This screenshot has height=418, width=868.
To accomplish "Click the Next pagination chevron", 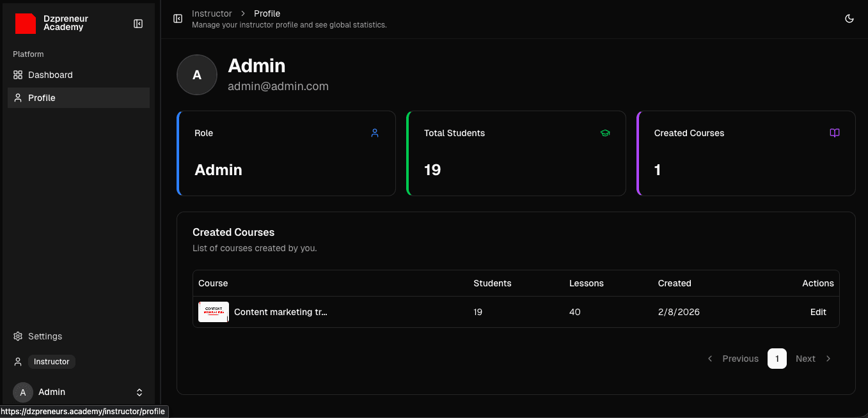I will coord(828,359).
